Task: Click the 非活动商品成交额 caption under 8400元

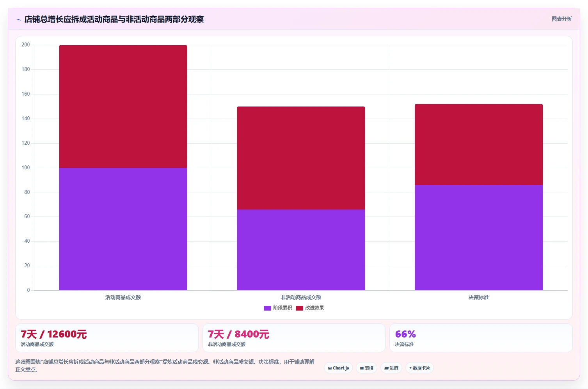Action: coord(227,345)
